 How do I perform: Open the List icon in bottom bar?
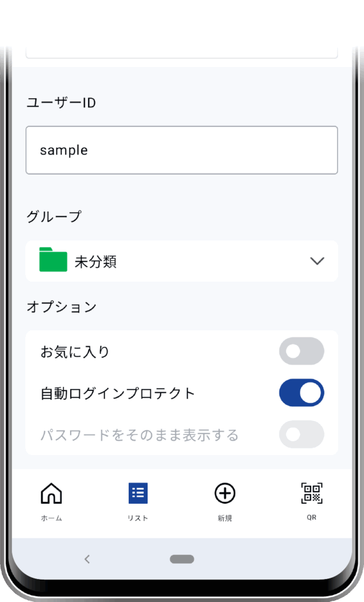point(138,493)
